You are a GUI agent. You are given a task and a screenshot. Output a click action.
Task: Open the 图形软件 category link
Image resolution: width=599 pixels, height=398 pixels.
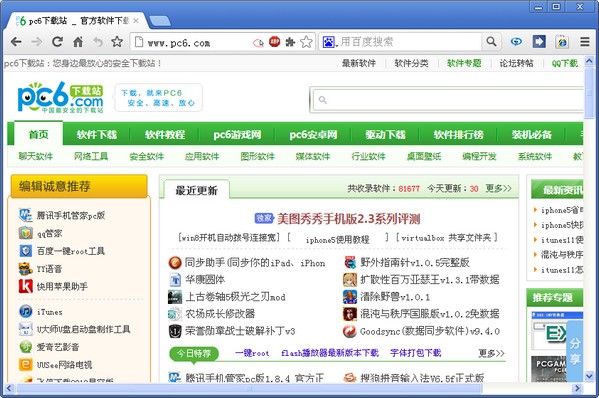(x=257, y=156)
